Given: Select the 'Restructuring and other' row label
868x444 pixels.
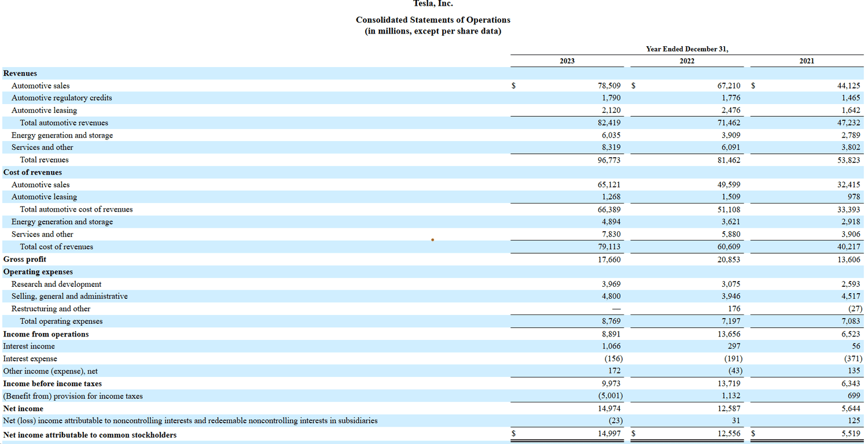Looking at the screenshot, I should pos(51,309).
